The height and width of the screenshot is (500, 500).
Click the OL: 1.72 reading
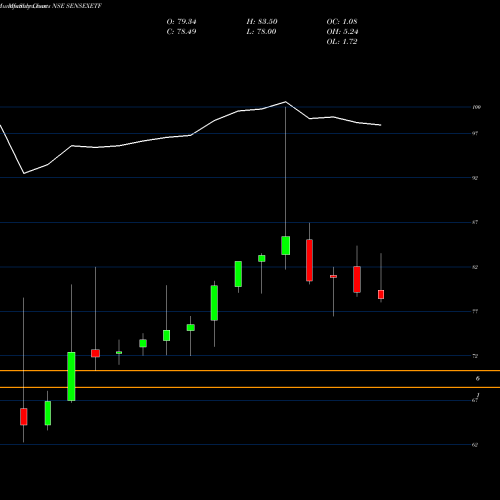pos(342,42)
